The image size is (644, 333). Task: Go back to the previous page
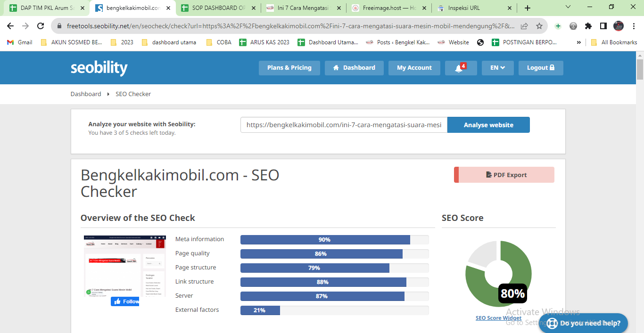click(10, 26)
